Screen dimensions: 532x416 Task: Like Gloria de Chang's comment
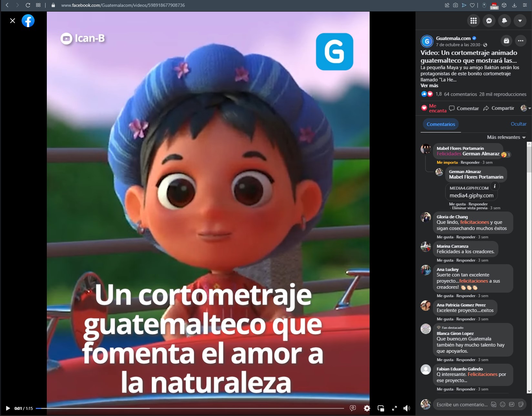445,237
